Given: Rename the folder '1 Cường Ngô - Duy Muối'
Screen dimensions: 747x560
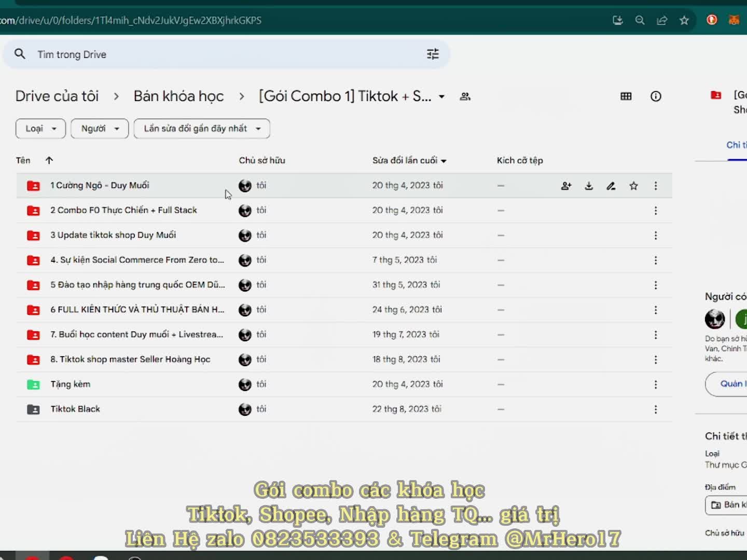Looking at the screenshot, I should (x=611, y=186).
